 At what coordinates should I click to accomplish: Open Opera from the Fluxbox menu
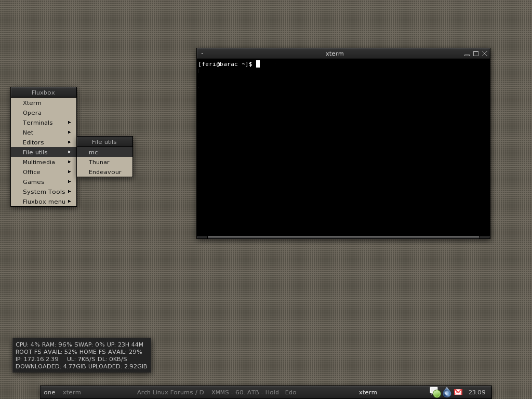[44, 113]
